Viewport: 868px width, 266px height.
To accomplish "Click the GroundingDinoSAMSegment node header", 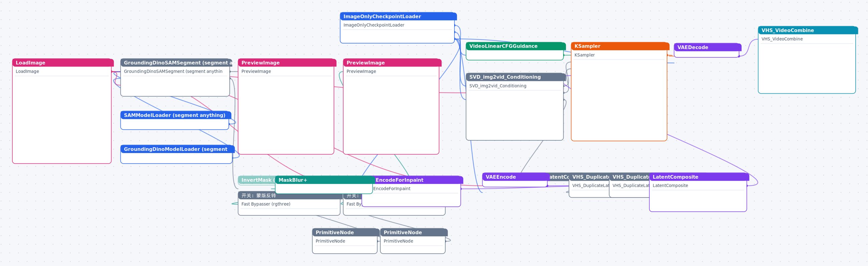I will point(176,63).
